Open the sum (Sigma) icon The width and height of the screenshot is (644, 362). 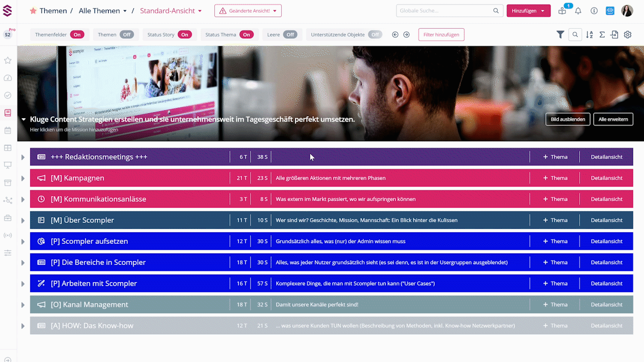pyautogui.click(x=602, y=34)
